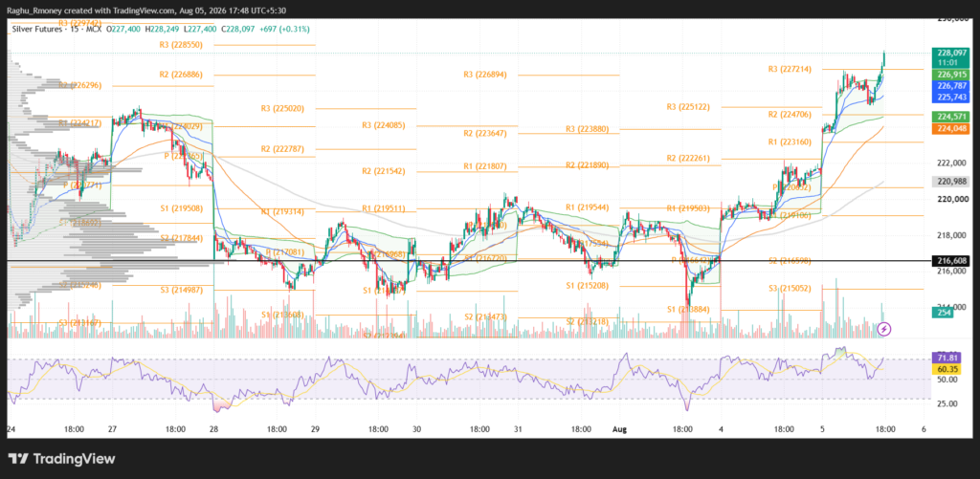Image resolution: width=980 pixels, height=479 pixels.
Task: Click the R3 (225122) pivot label
Action: [688, 107]
